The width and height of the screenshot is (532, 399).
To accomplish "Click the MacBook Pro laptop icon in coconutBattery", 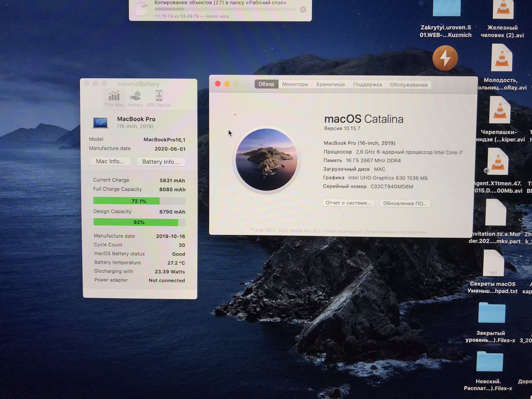I will coord(100,122).
